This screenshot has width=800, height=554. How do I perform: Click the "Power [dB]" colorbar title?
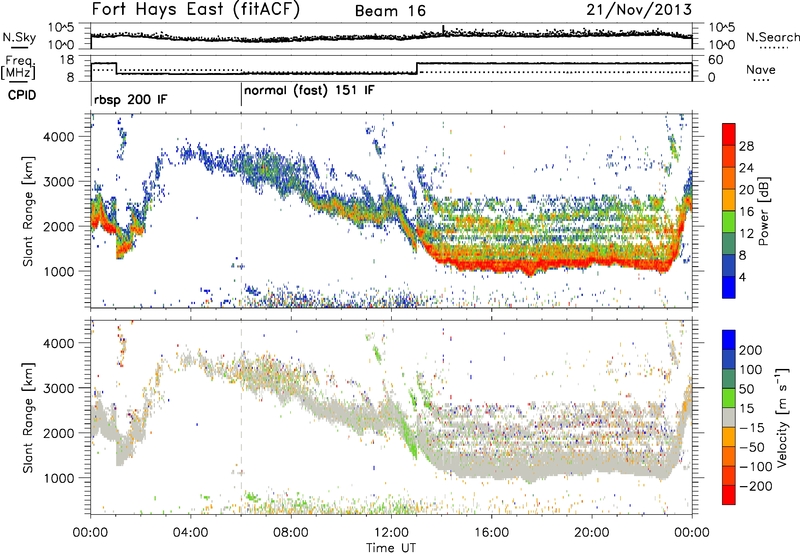click(763, 211)
